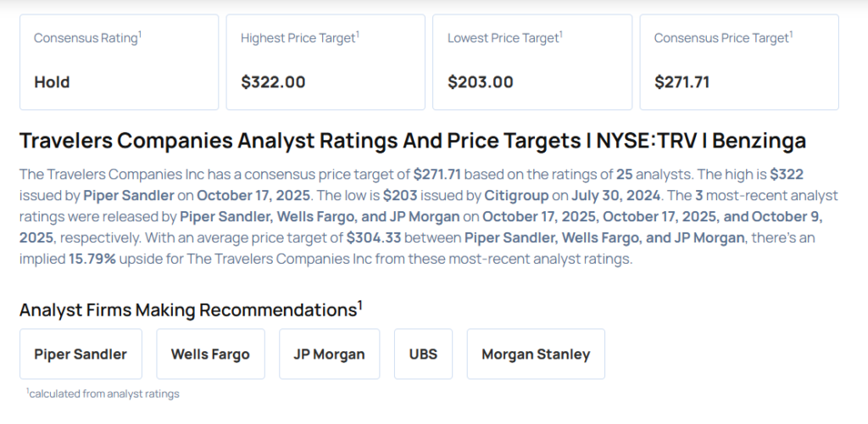Click bold $322 high in the paragraph
Viewport: 868px width, 424px height.
[x=786, y=176]
